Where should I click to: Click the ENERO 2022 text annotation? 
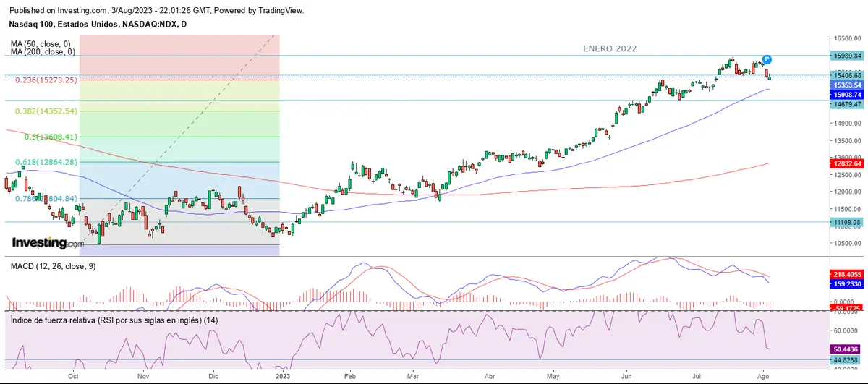point(610,48)
